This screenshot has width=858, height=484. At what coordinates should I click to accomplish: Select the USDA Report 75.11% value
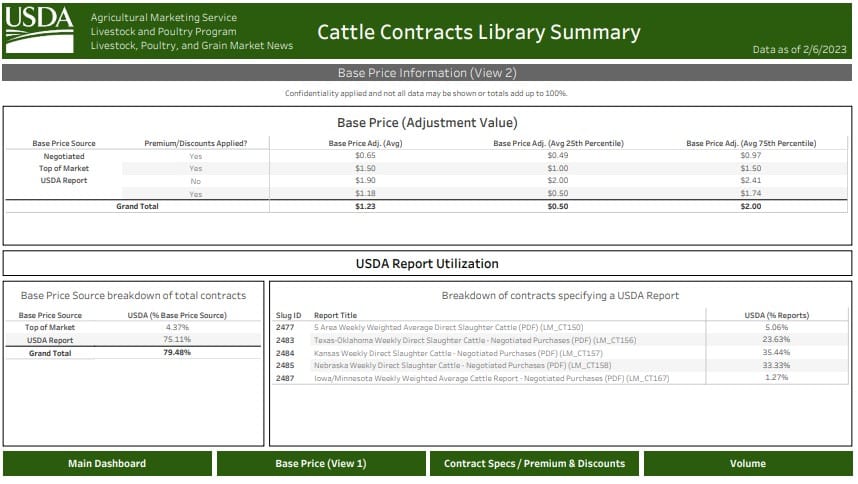[176, 340]
